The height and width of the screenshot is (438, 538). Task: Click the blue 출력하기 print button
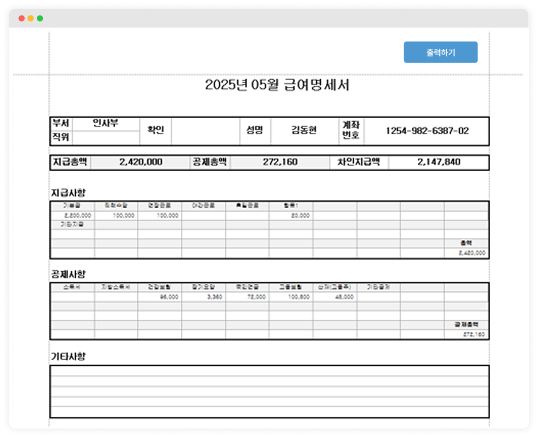coord(440,52)
